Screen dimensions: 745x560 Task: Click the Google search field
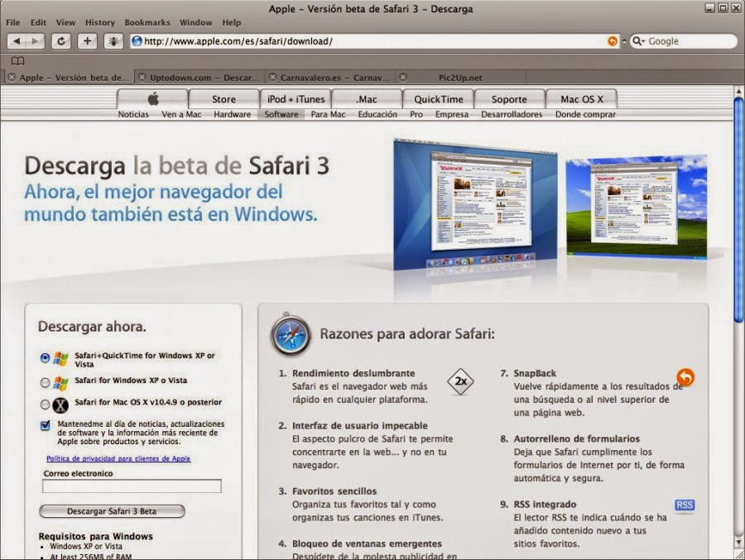coord(685,41)
